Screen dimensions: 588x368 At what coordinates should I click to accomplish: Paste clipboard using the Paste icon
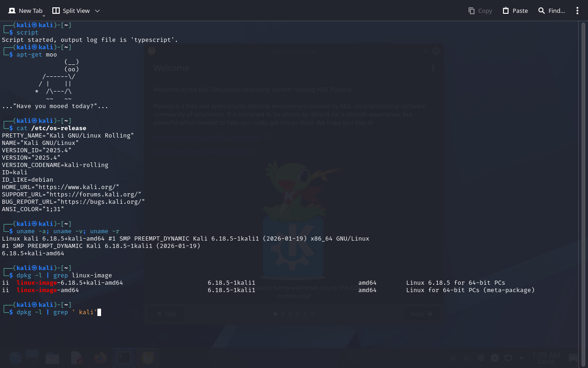515,11
